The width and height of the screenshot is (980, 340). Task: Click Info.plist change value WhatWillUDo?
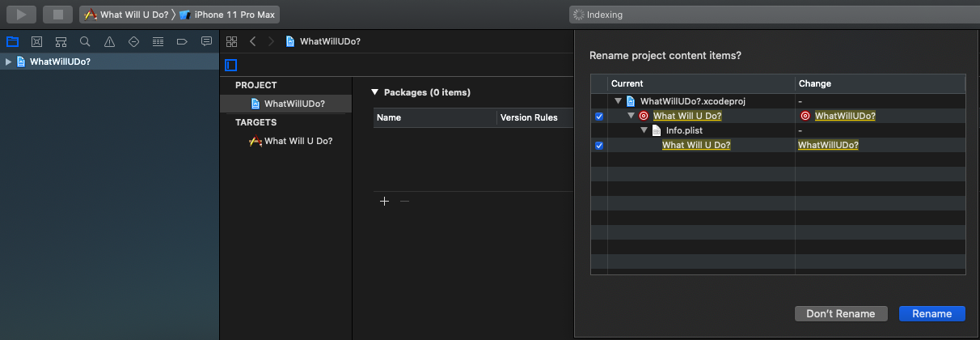(x=828, y=145)
